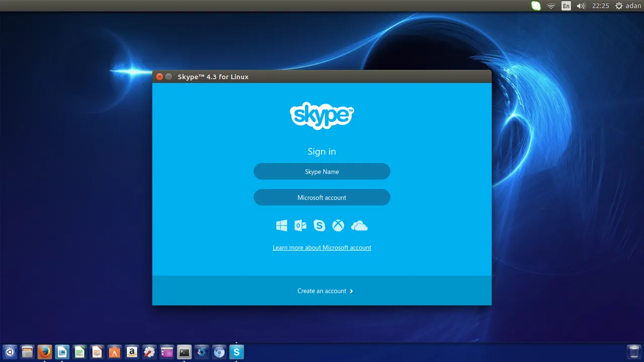
Task: Open the Wi-Fi network menu
Action: [x=551, y=6]
